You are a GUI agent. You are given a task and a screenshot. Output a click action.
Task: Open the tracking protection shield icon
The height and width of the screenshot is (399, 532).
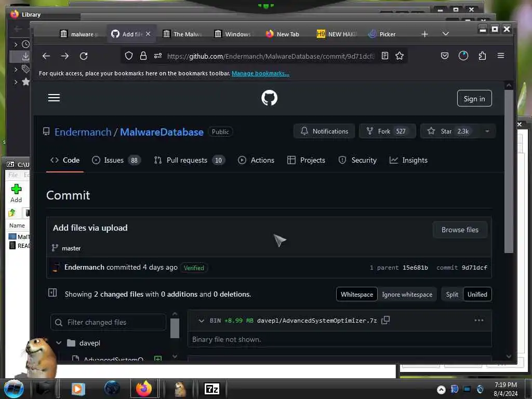(129, 56)
